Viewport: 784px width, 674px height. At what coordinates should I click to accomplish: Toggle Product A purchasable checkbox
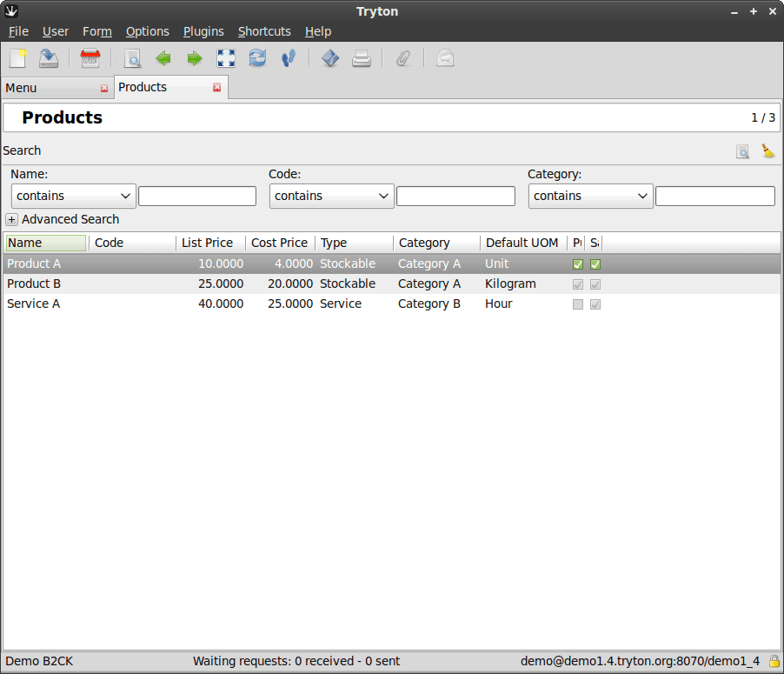tap(577, 264)
